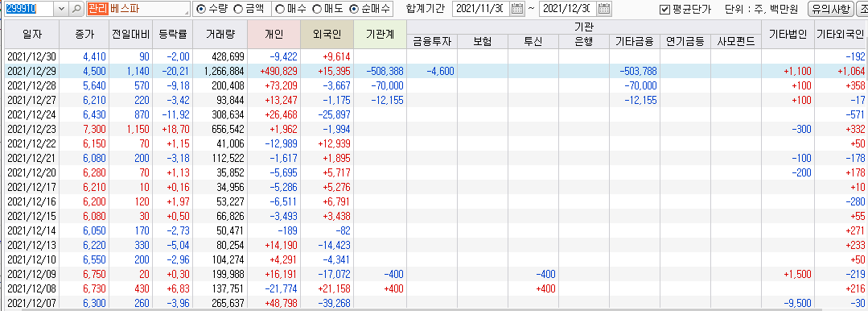Click the 기타외국인 column header
Viewport: 868px width, 311px height.
(x=841, y=35)
